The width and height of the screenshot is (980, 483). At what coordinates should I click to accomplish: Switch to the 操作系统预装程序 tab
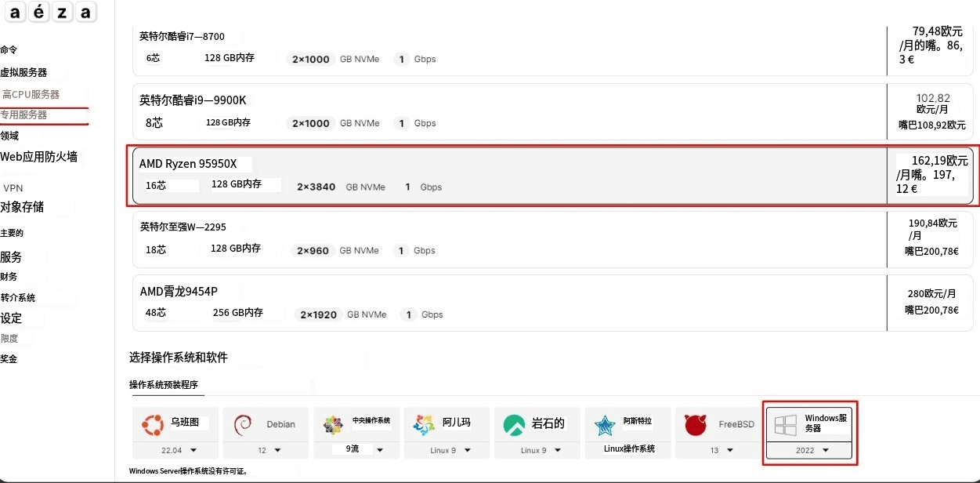click(x=164, y=385)
